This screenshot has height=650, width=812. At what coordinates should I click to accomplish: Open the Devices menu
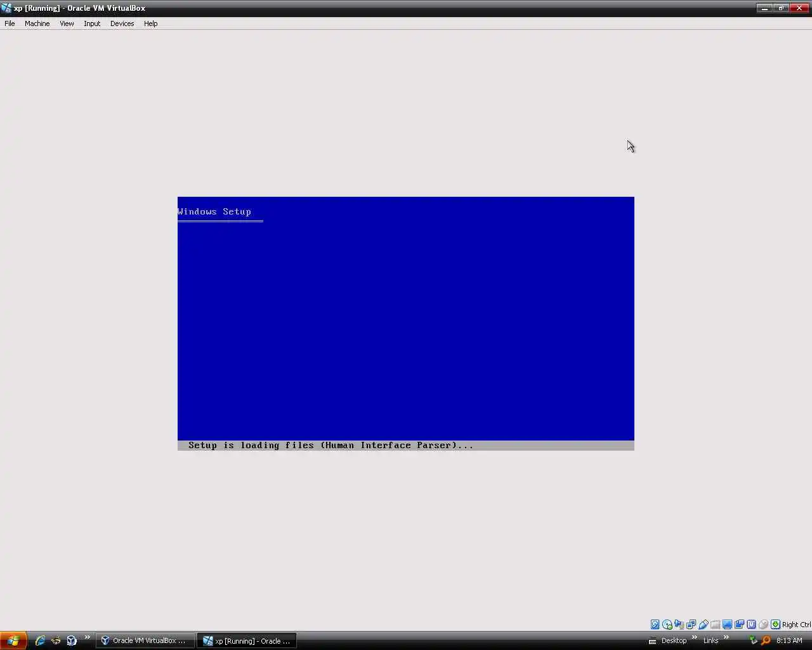tap(122, 23)
